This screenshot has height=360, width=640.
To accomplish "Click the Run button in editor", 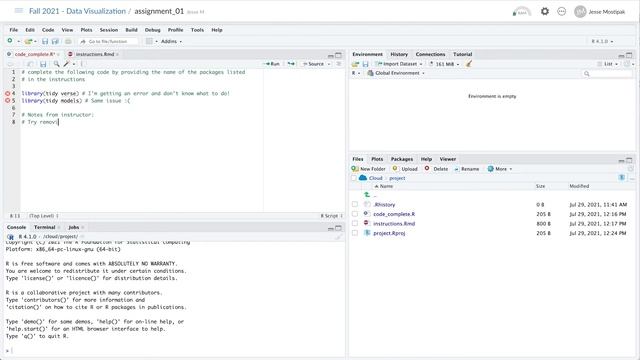I will (x=272, y=64).
